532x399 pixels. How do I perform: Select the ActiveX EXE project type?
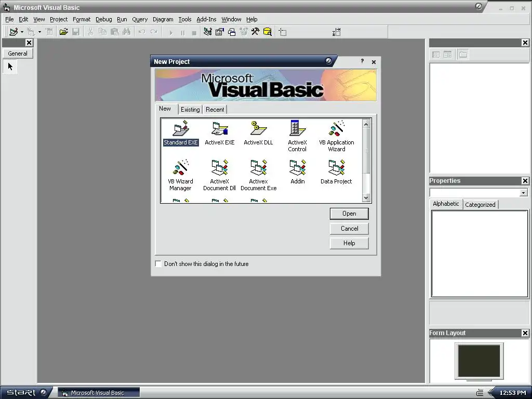pos(220,133)
